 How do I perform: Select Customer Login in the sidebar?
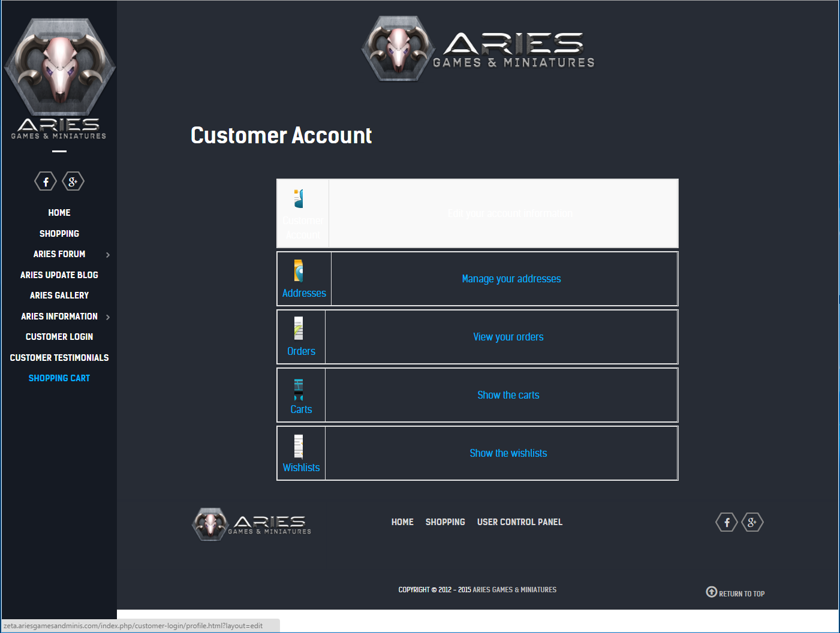59,337
